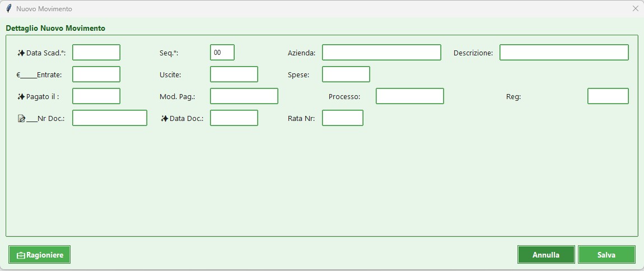Select the Mod. Pag. input field

point(244,96)
